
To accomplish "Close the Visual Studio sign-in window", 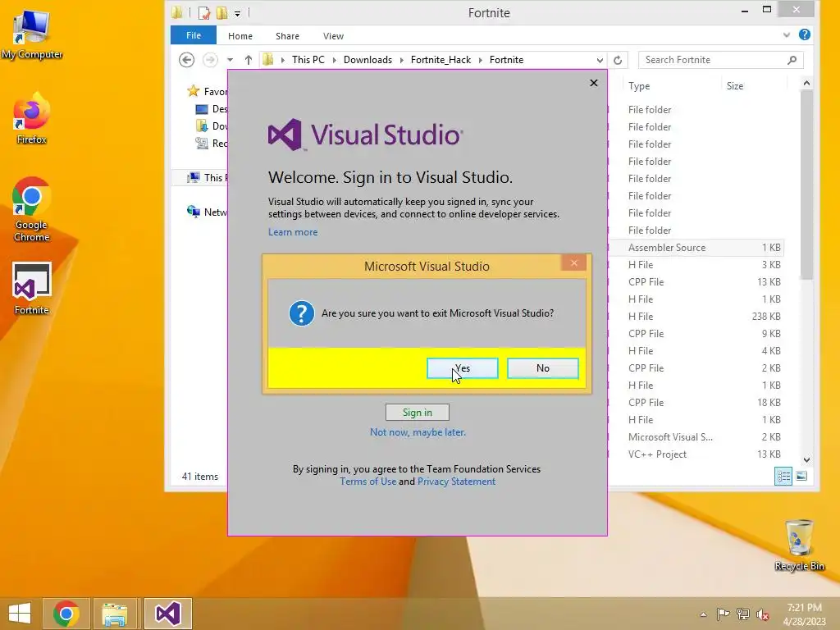I will [x=594, y=83].
